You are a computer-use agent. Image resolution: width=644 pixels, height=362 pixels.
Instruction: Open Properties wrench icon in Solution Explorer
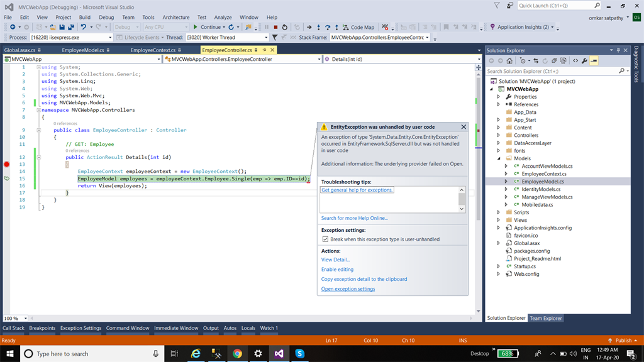[x=584, y=61]
